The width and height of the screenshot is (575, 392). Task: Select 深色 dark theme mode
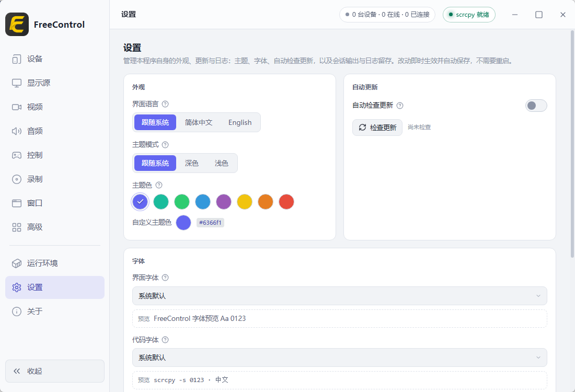tap(191, 163)
